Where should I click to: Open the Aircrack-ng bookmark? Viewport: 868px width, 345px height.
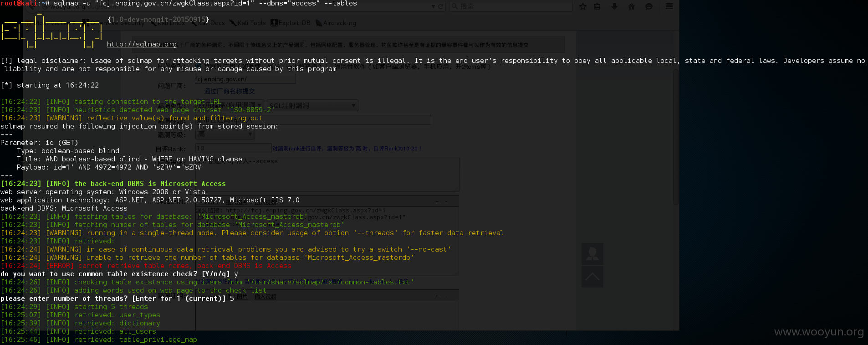336,23
